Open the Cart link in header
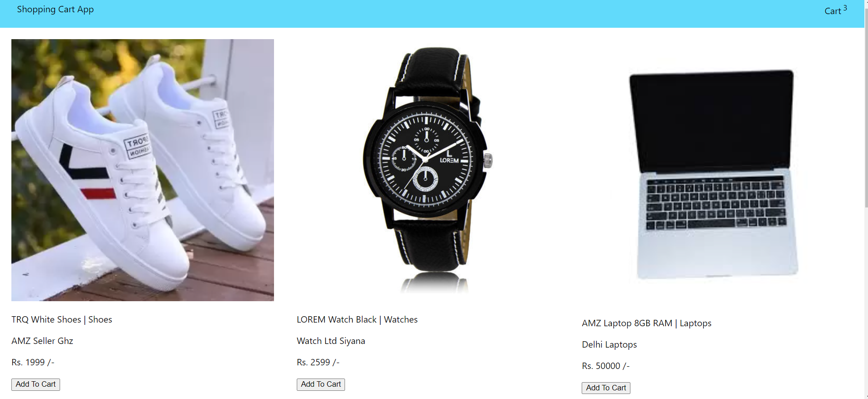The height and width of the screenshot is (399, 868). coord(832,11)
